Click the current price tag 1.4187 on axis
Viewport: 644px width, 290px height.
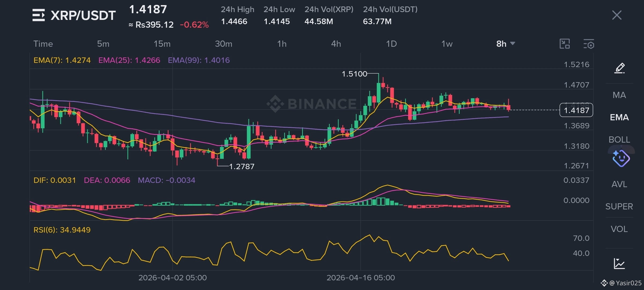(x=576, y=110)
